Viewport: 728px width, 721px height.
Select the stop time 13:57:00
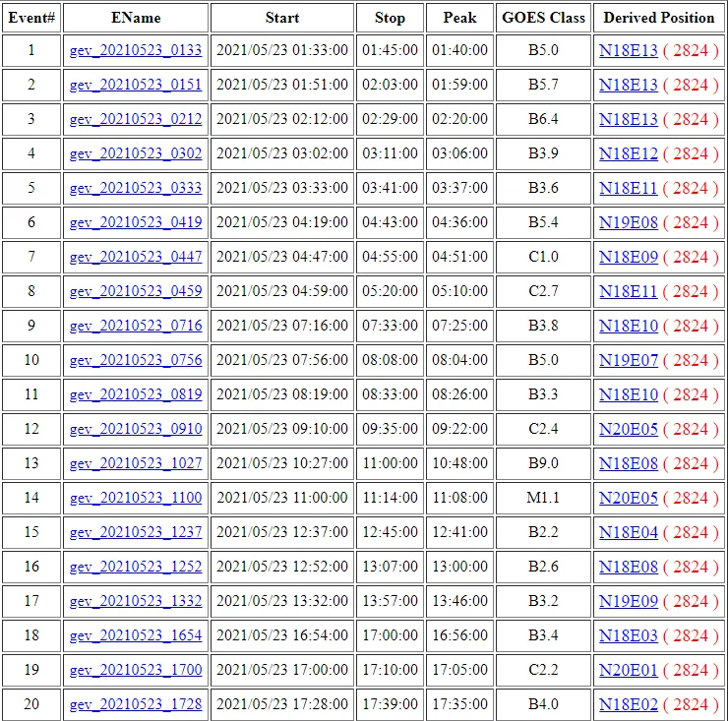390,601
